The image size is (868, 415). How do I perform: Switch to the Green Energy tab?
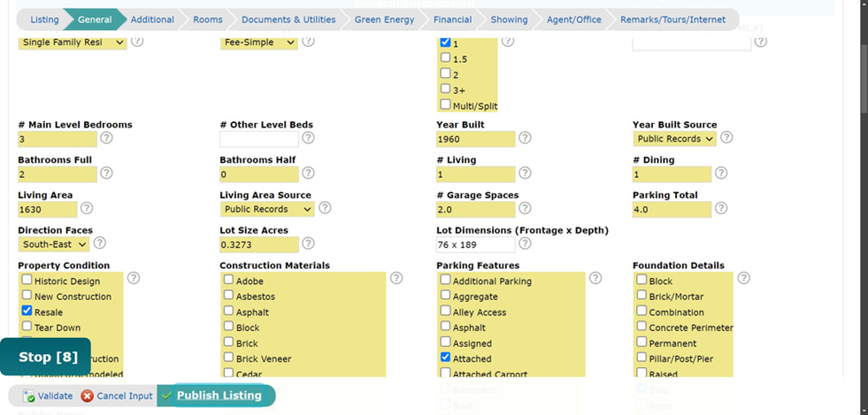click(x=384, y=20)
